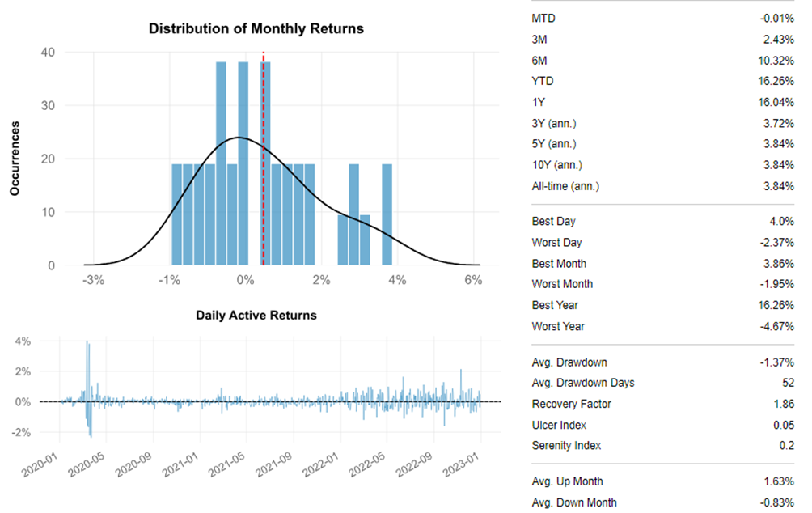Select the Avg. Up Month value 1.63%
The height and width of the screenshot is (513, 812).
point(780,481)
